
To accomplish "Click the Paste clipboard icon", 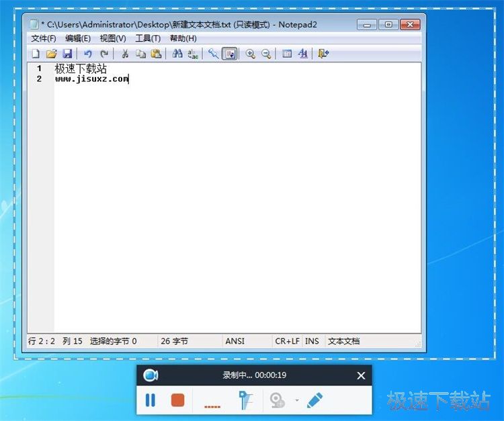I will [156, 54].
